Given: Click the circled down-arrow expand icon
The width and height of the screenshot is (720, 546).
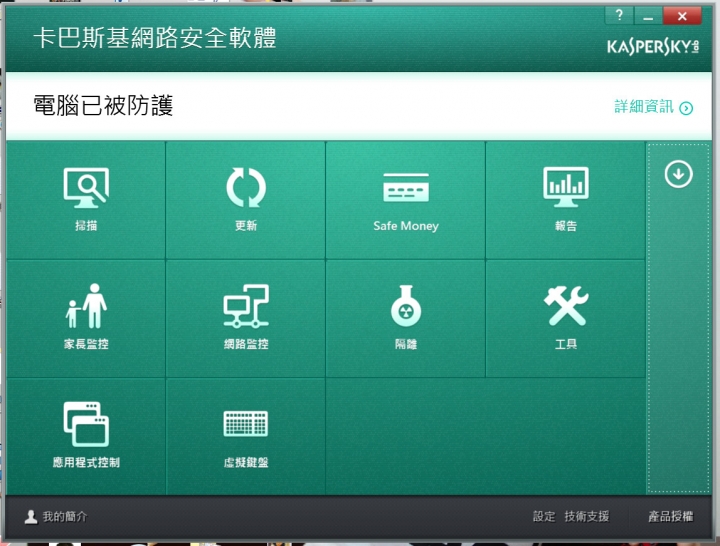Looking at the screenshot, I should point(678,174).
